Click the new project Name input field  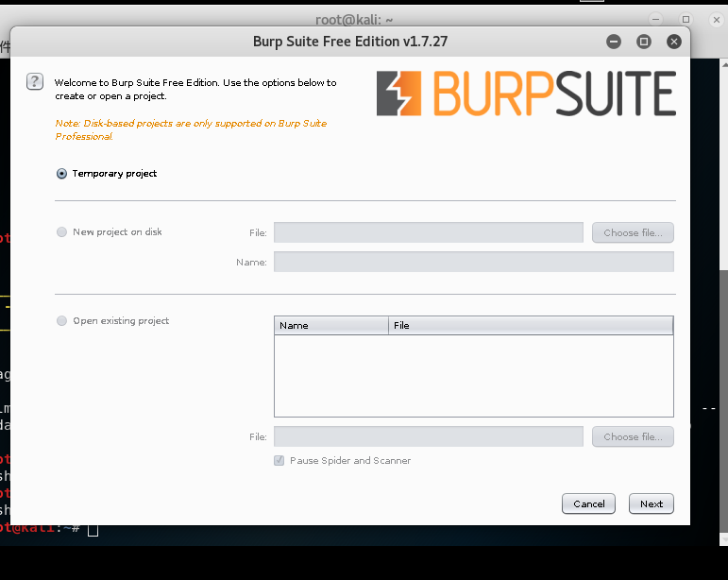[x=474, y=262]
